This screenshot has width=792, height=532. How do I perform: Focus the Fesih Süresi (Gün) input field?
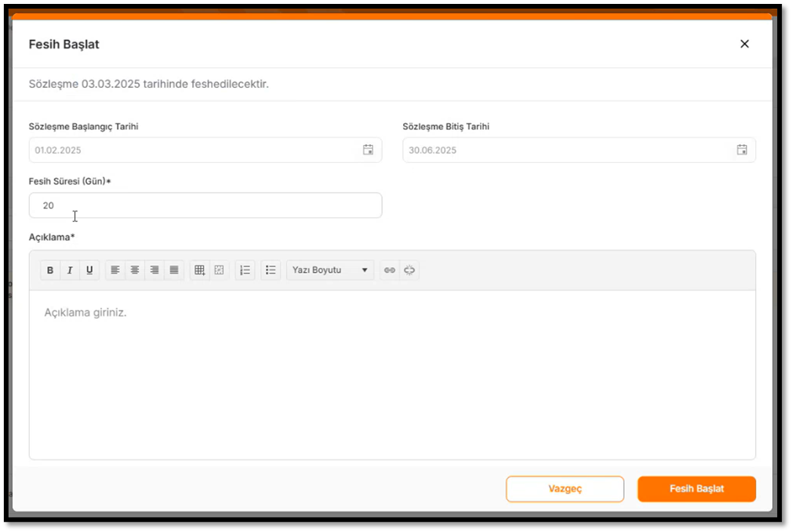point(205,205)
